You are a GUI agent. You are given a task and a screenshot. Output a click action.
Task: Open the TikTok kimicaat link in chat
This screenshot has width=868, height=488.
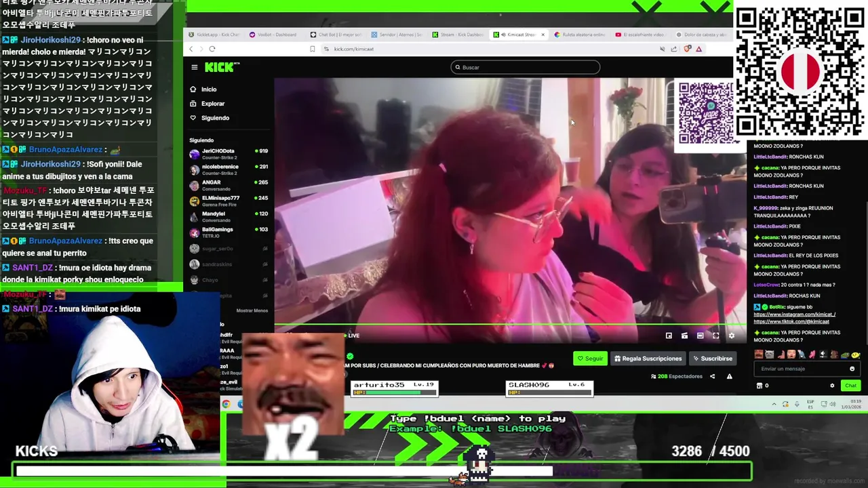pos(791,321)
